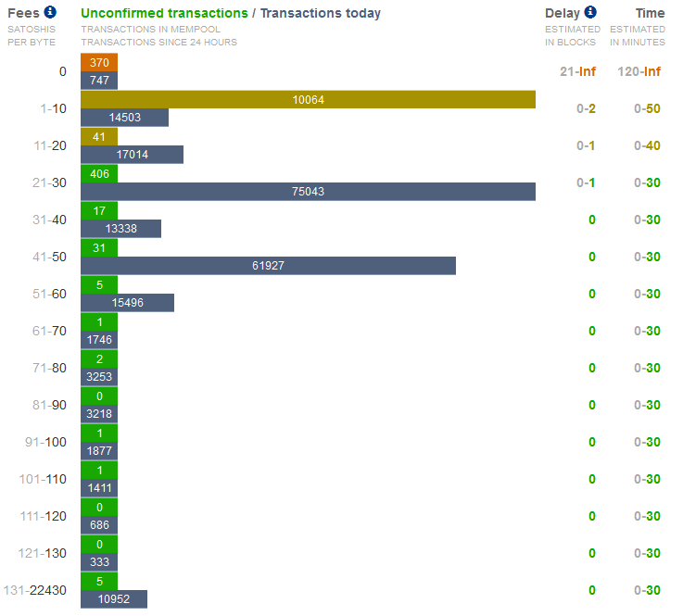The image size is (683, 616).
Task: Click the Transactions today heading
Action: (x=321, y=14)
